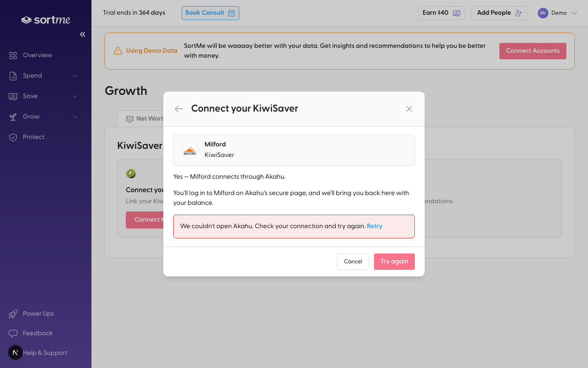The height and width of the screenshot is (368, 588).
Task: Expand the Spend menu chevron
Action: click(x=75, y=76)
